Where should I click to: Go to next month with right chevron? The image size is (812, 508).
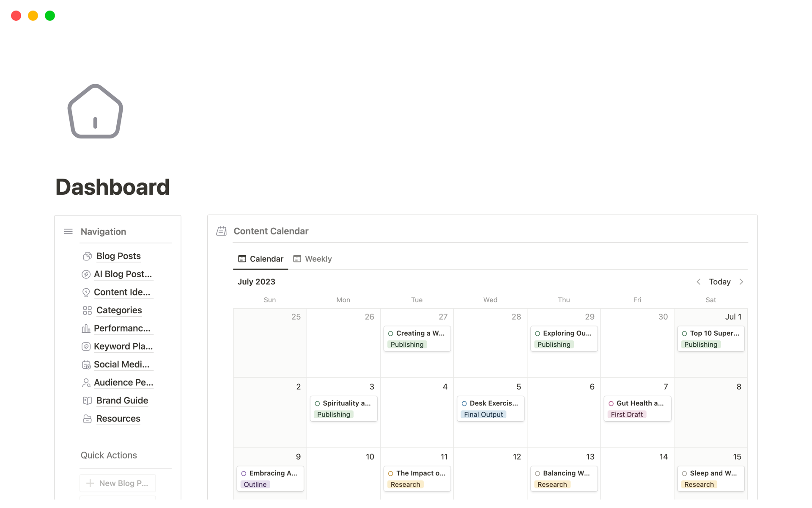click(x=741, y=282)
